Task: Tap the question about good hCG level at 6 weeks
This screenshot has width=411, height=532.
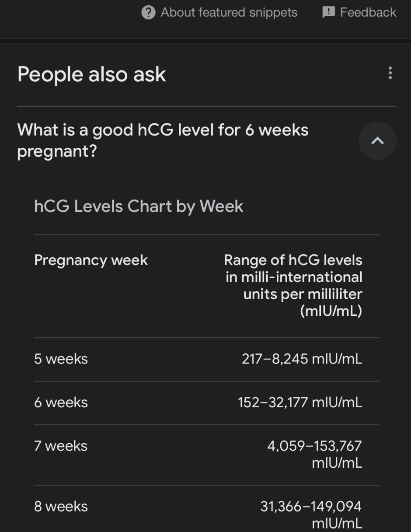Action: [x=163, y=140]
